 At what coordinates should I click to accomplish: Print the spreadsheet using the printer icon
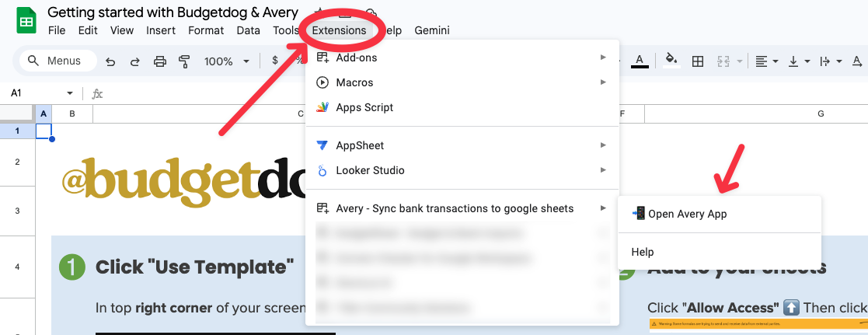(160, 61)
